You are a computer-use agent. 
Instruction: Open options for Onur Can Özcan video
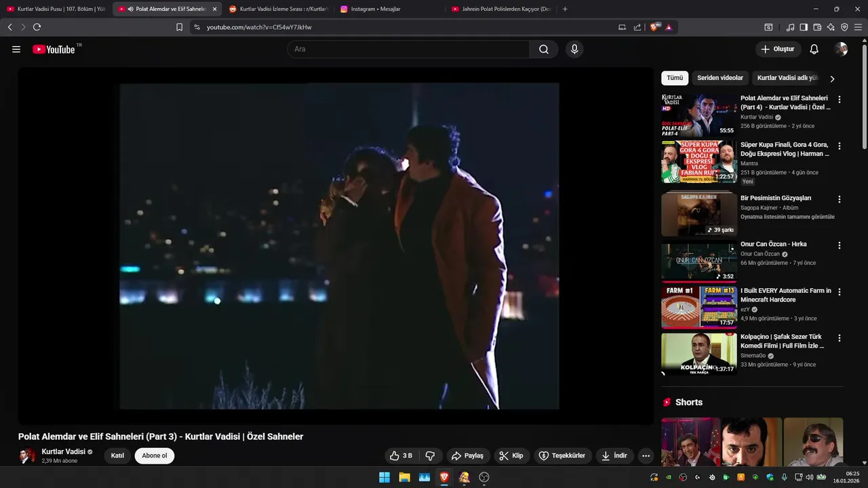[840, 245]
